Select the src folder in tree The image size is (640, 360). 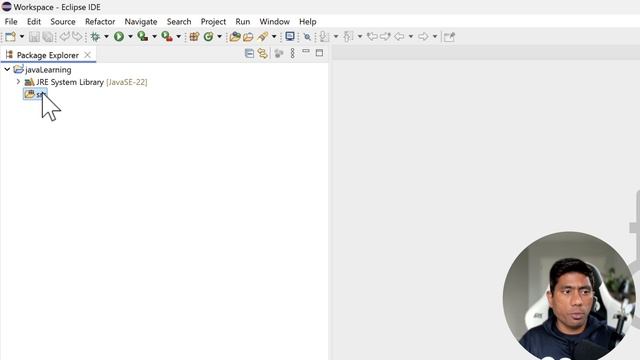click(x=35, y=94)
